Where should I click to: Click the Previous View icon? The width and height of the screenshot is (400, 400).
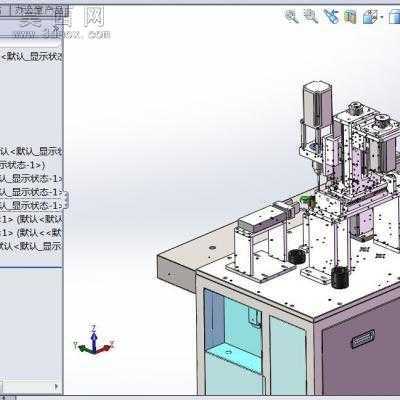coord(331,16)
